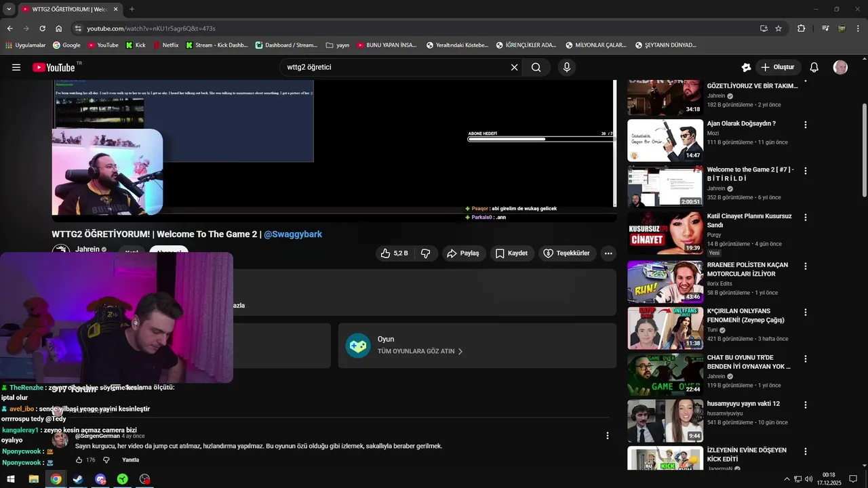Open Netflix bookmark
The image size is (868, 488).
pos(166,45)
